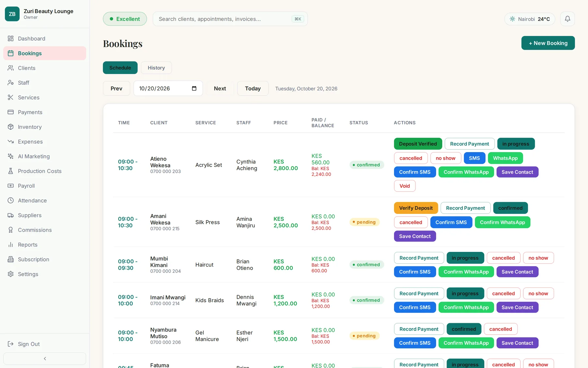This screenshot has width=588, height=368.
Task: Switch to the History tab
Action: [156, 68]
